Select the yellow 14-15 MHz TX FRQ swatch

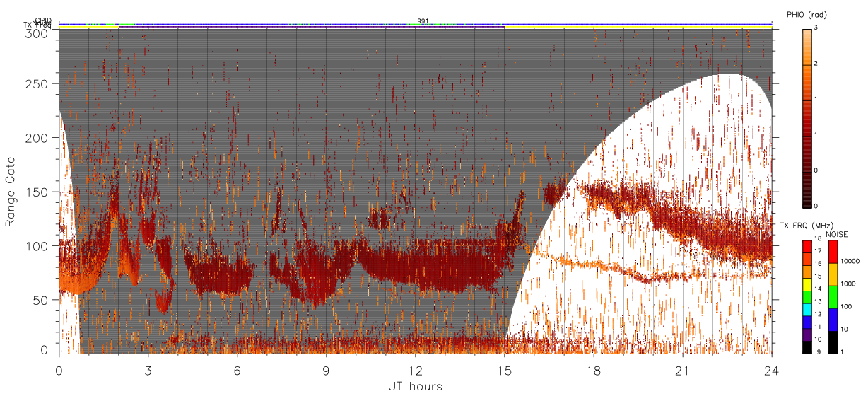click(807, 284)
